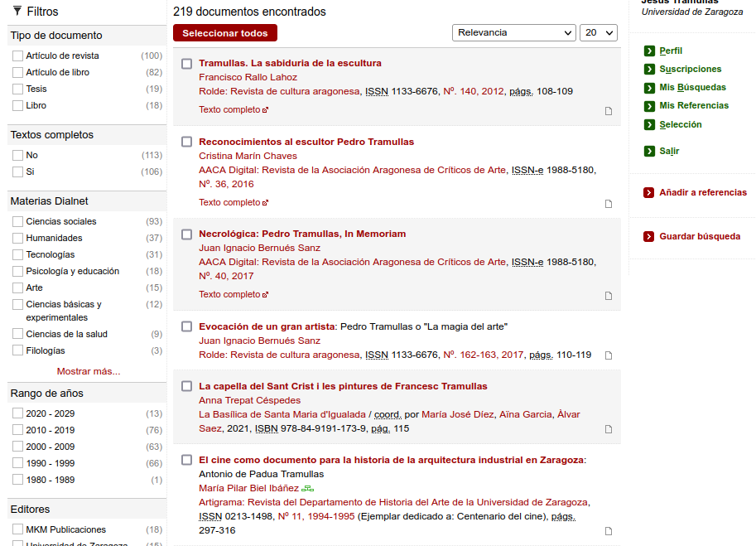Click the green arrow icon beside Suscripciones
This screenshot has width=756, height=546.
coord(649,69)
